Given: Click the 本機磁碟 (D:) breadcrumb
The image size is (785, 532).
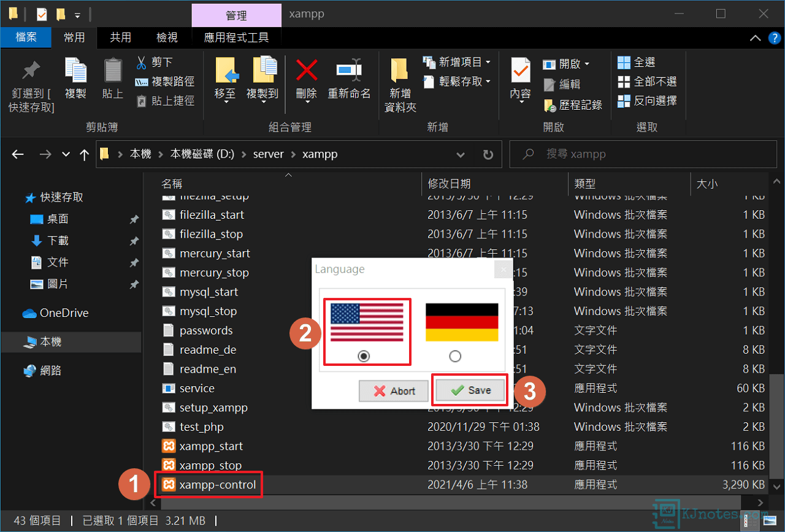Looking at the screenshot, I should 204,154.
